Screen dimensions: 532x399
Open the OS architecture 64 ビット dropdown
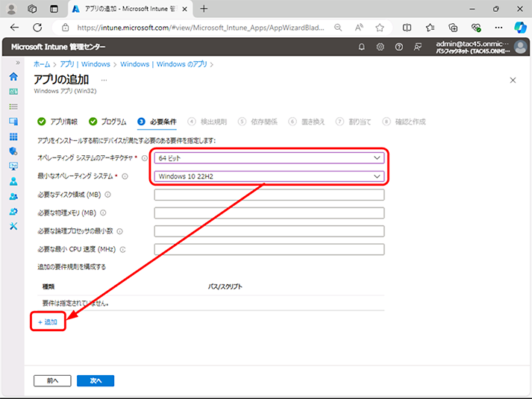tap(269, 158)
